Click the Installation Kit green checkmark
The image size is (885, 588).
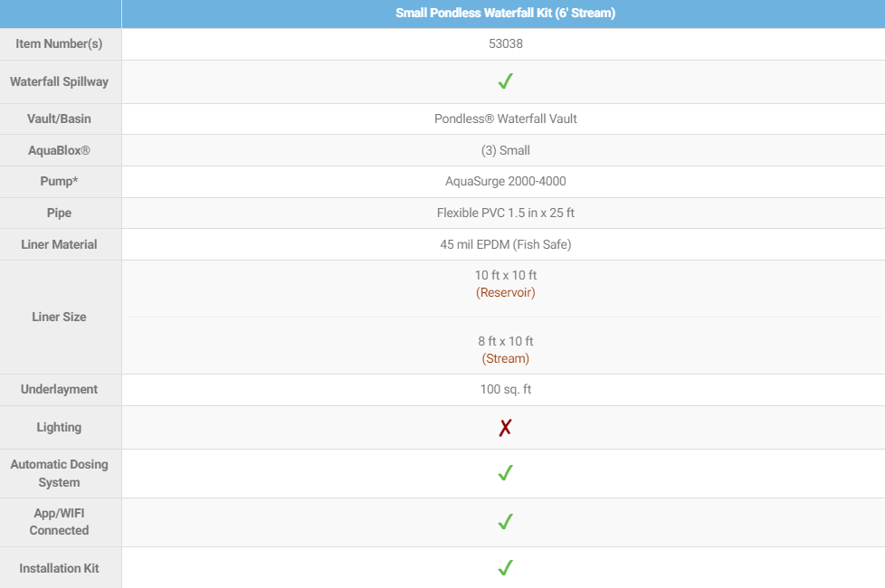pyautogui.click(x=505, y=568)
